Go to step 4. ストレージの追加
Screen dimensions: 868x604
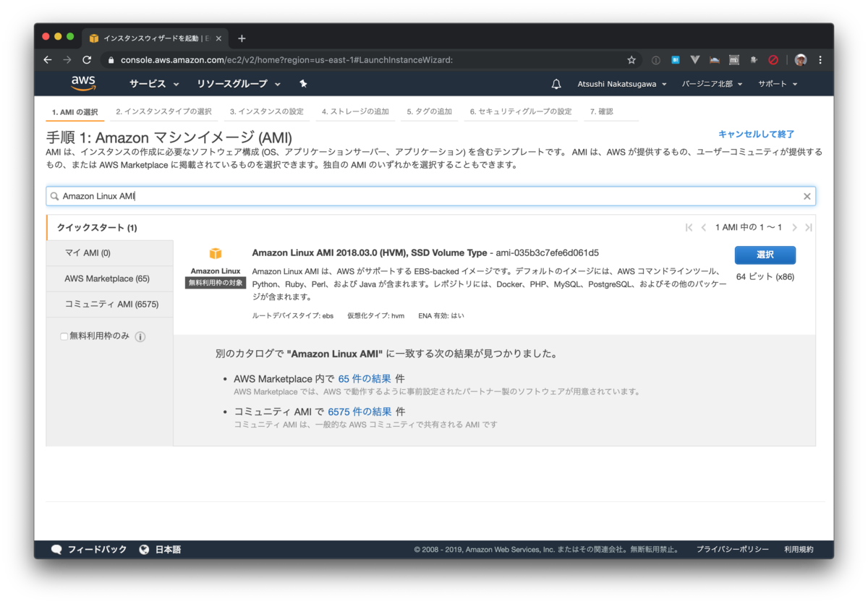click(355, 111)
